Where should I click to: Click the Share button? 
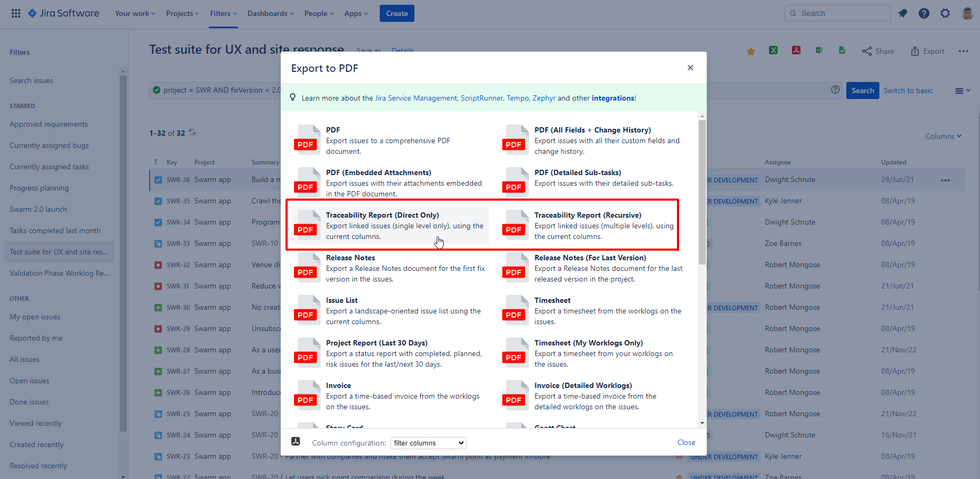(x=878, y=51)
